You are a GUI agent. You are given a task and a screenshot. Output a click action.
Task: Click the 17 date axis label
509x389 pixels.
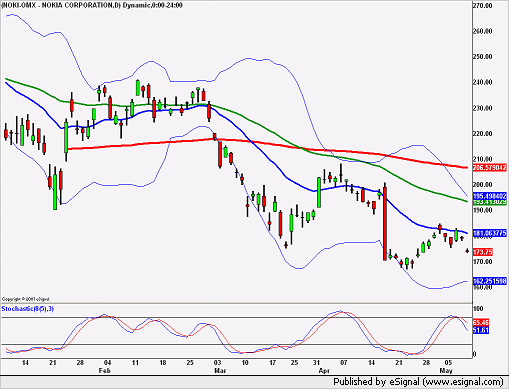click(x=273, y=363)
